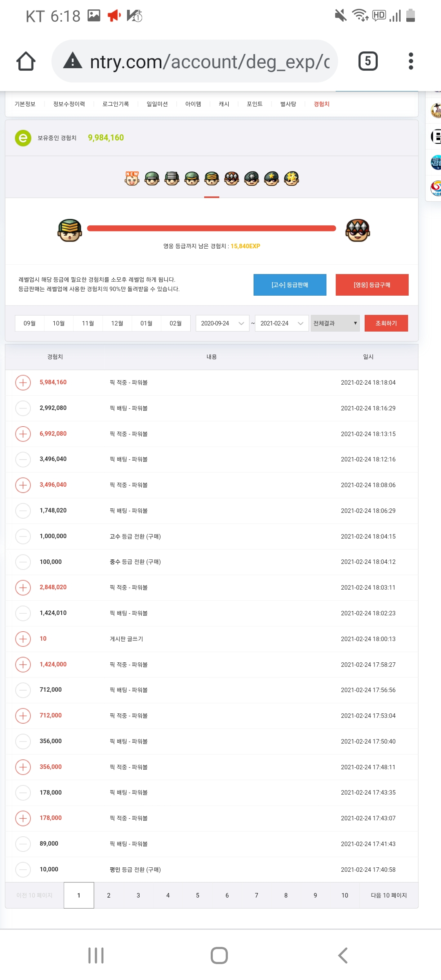This screenshot has width=441, height=980.
Task: Select the small three-diamond rank icon
Action: tap(232, 178)
